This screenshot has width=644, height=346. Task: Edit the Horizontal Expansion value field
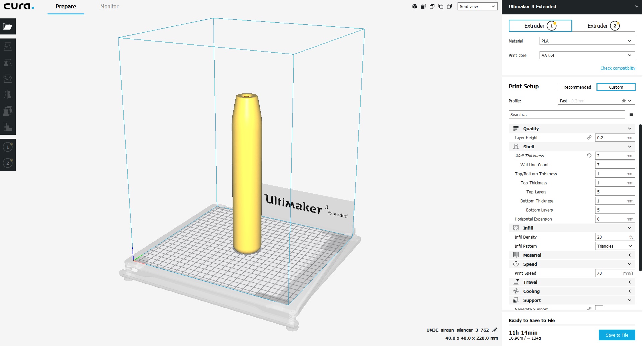(615, 219)
